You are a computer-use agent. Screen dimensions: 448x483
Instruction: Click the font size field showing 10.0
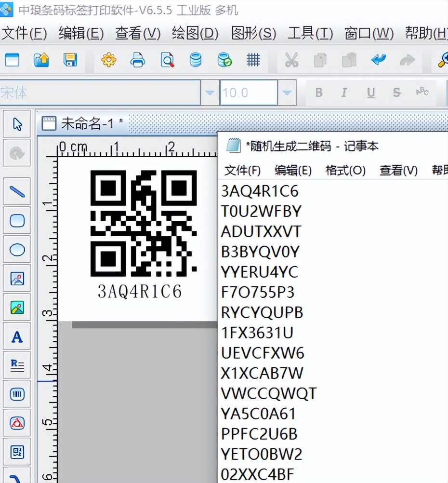pos(249,93)
